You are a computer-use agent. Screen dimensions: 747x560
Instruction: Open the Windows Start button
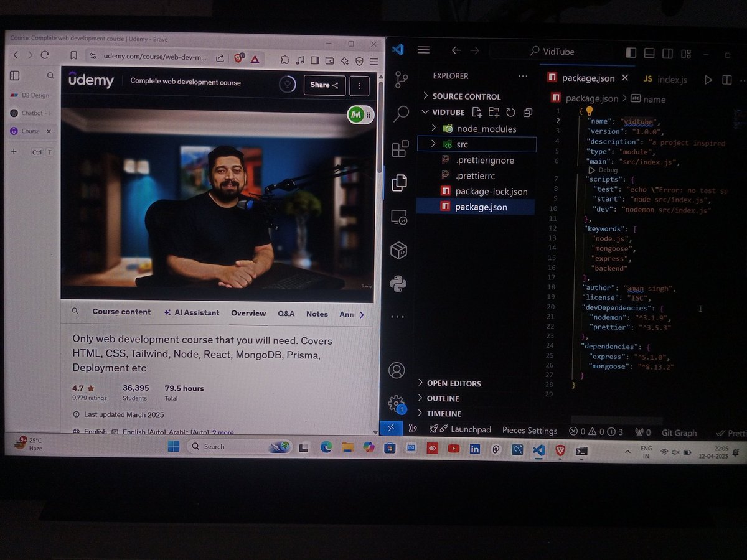click(173, 446)
